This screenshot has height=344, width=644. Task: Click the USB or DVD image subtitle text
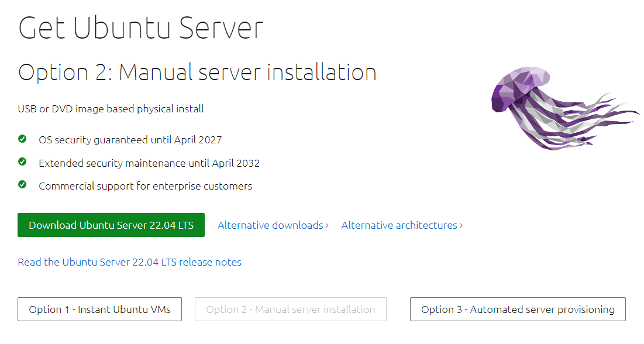pos(111,109)
